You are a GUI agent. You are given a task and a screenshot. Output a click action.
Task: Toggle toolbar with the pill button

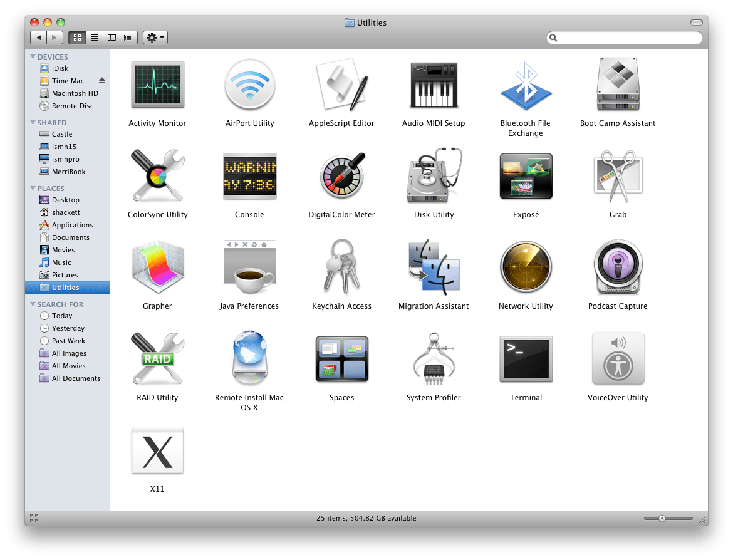point(697,23)
